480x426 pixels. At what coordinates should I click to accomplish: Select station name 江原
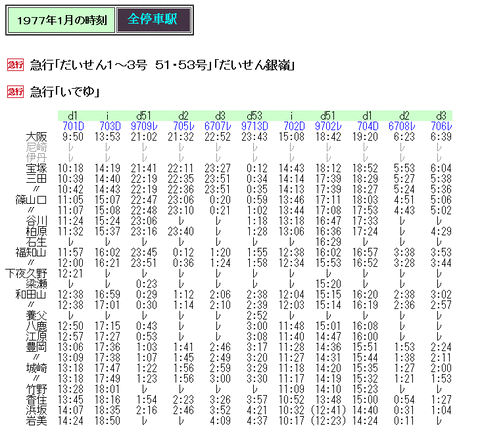[36, 337]
